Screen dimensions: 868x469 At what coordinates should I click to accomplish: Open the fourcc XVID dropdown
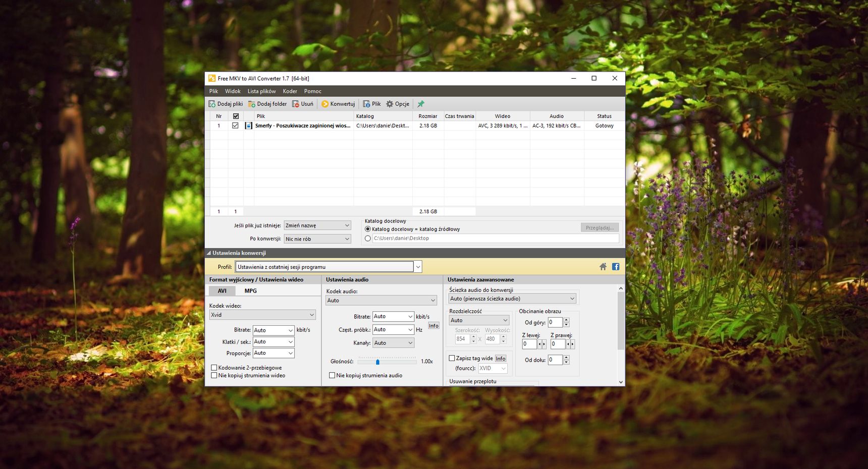click(493, 368)
